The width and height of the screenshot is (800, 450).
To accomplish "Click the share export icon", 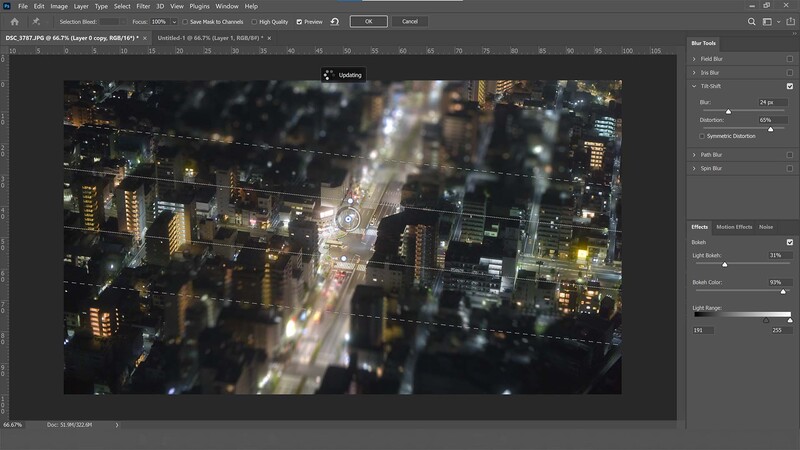I will 790,21.
